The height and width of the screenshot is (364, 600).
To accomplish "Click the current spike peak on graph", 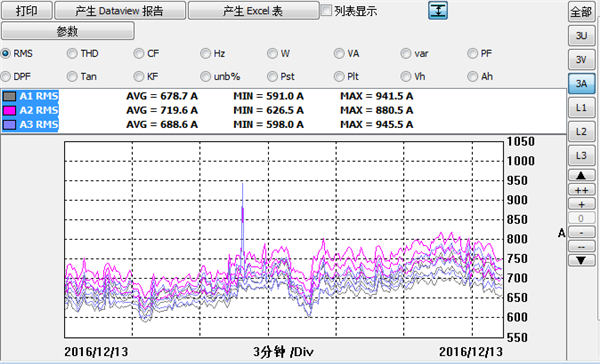I will pos(243,184).
